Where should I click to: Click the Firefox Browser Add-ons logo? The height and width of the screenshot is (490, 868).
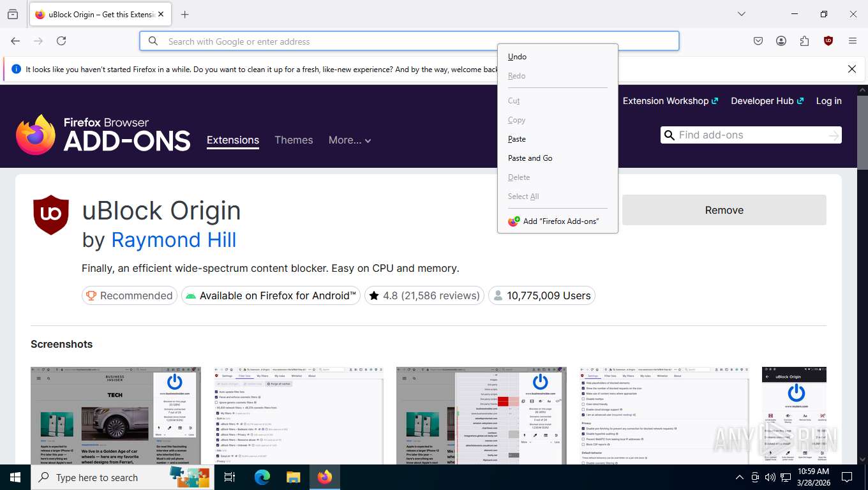pyautogui.click(x=103, y=134)
